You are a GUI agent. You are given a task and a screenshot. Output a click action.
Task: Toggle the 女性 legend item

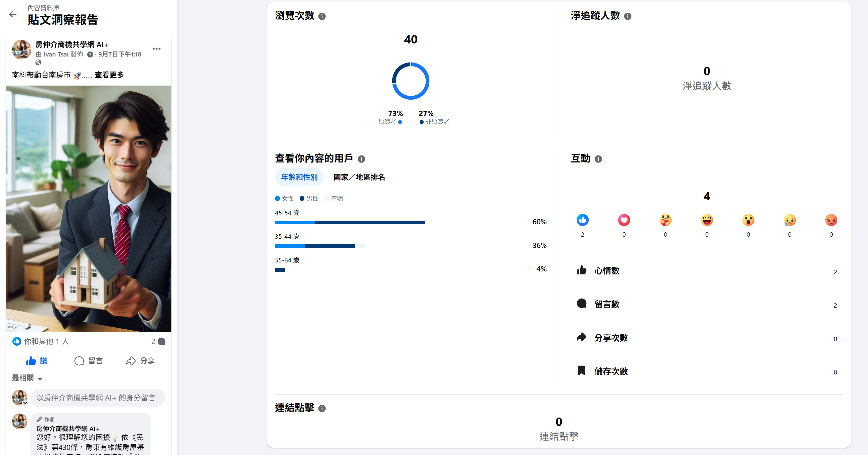(284, 198)
